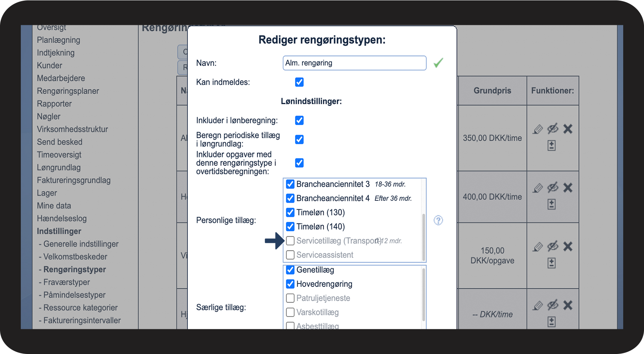This screenshot has height=354, width=644.
Task: Click delete X icon in 400,00 DKK/time row
Action: (x=568, y=188)
